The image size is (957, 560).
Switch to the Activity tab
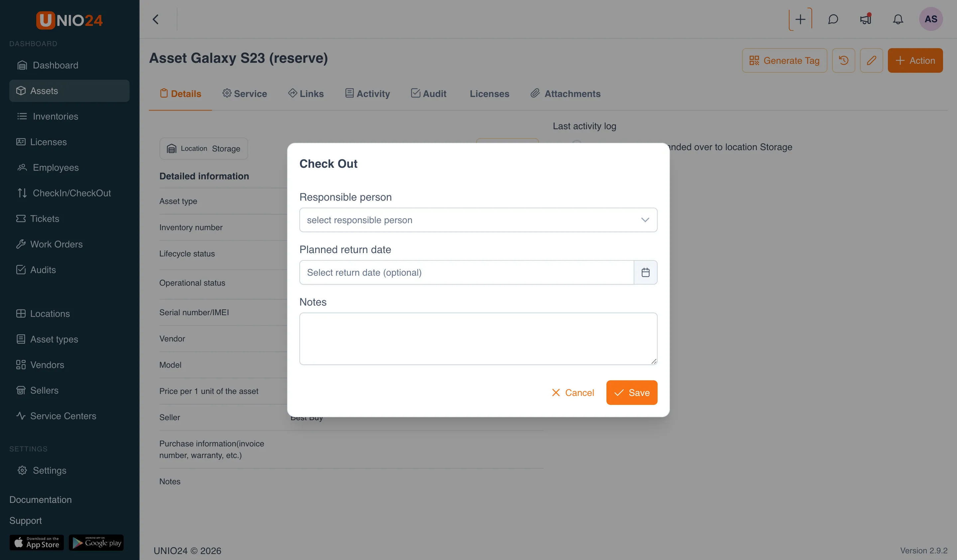(367, 94)
